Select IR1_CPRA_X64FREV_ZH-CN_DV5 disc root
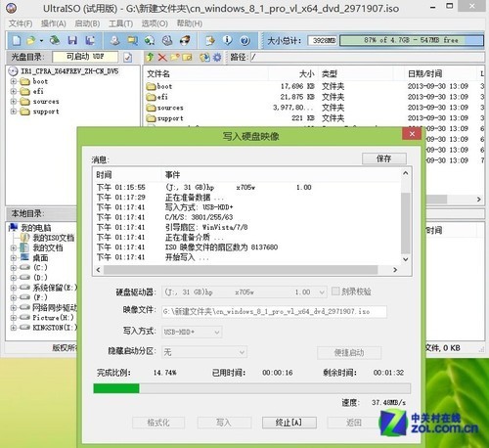489x448 pixels. pos(69,71)
